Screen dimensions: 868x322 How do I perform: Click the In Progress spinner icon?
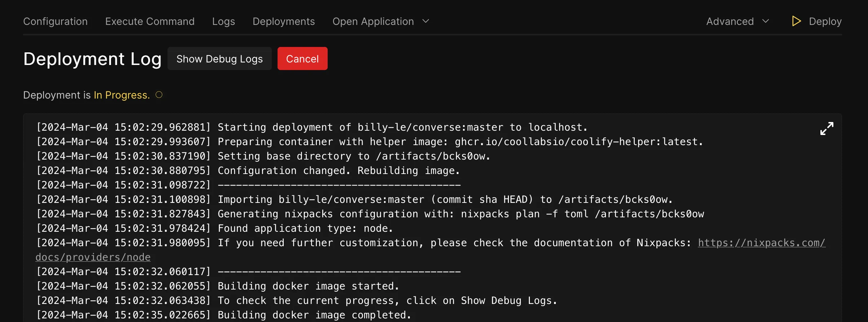coord(159,95)
